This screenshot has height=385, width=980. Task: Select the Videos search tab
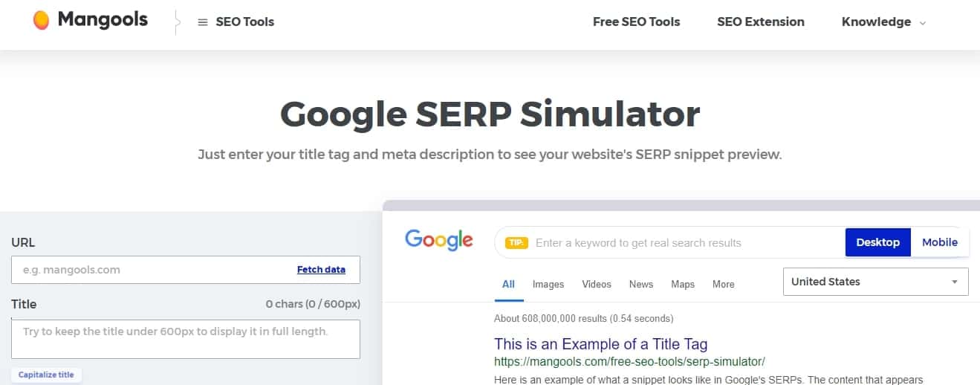coord(597,284)
